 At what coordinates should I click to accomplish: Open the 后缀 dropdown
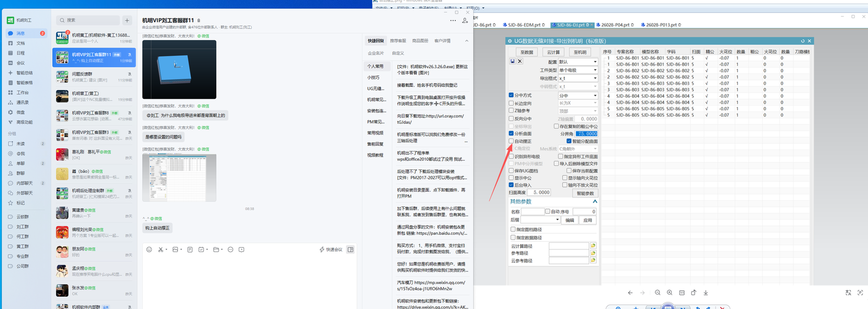click(540, 220)
